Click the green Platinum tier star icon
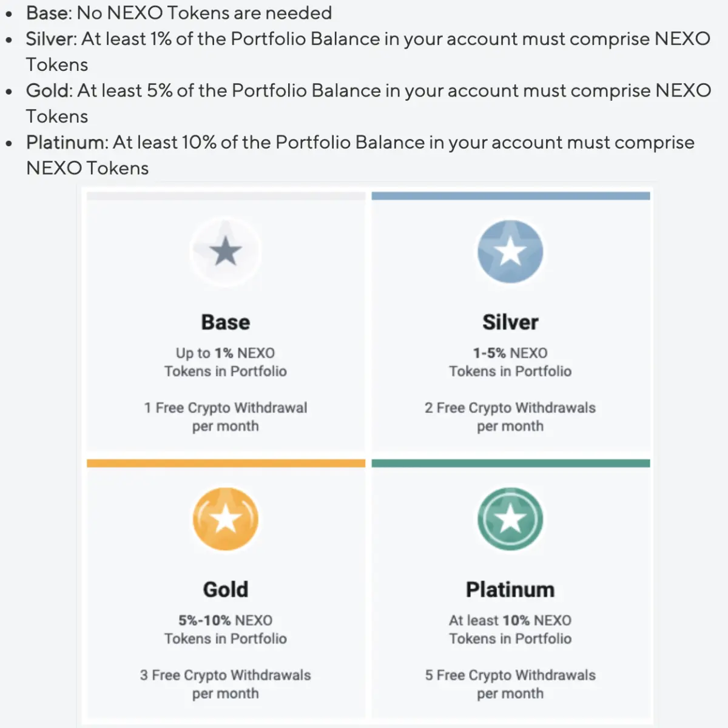Screen dimensions: 728x728 pos(510,519)
